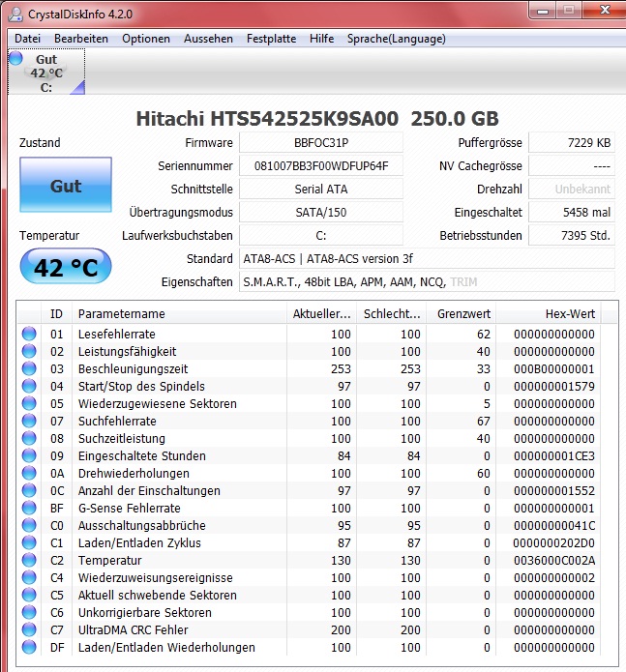Click status orb of G-Sense Fehlerrate row
This screenshot has width=626, height=672.
coord(29,508)
